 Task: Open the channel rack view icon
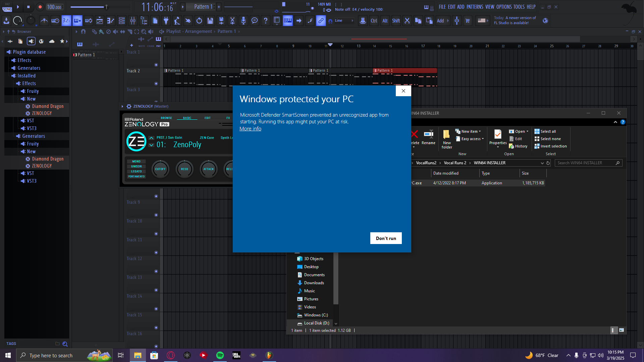122,21
